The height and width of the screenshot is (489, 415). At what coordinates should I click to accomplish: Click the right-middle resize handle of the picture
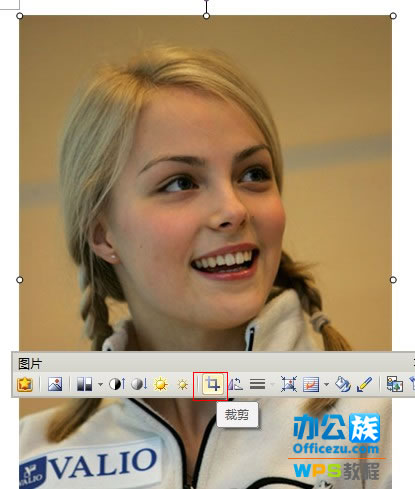393,280
